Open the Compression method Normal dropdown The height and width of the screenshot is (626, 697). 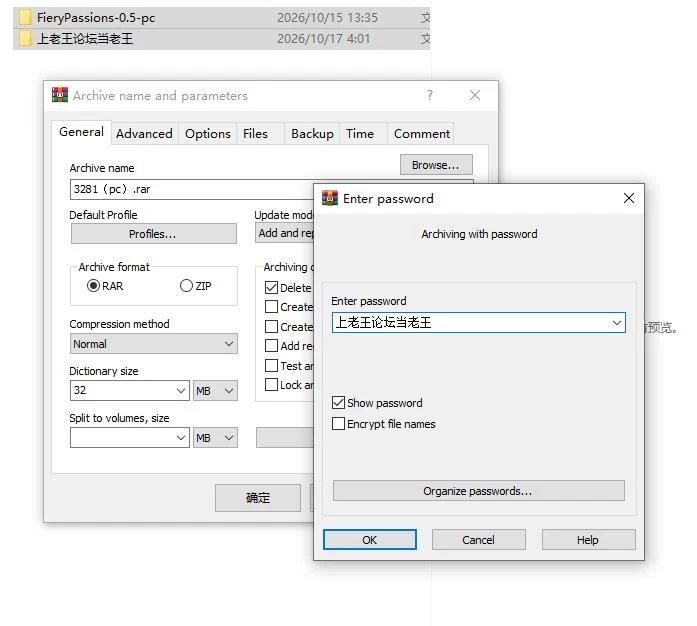pos(153,344)
